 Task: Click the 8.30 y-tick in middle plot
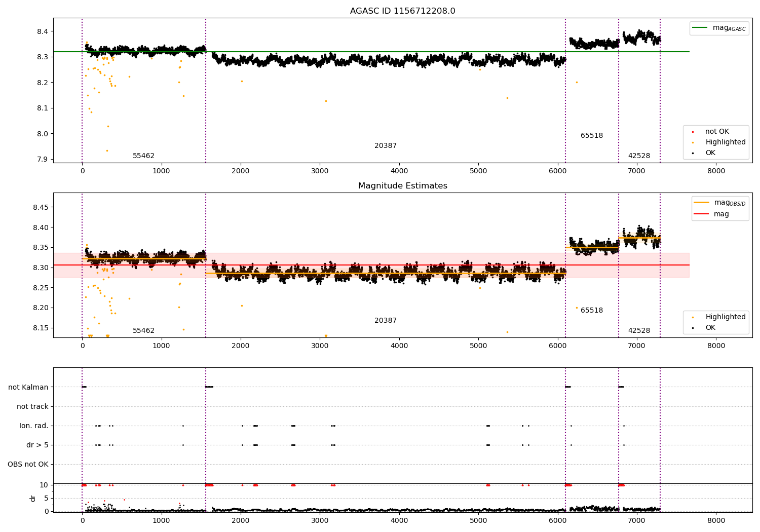41,268
